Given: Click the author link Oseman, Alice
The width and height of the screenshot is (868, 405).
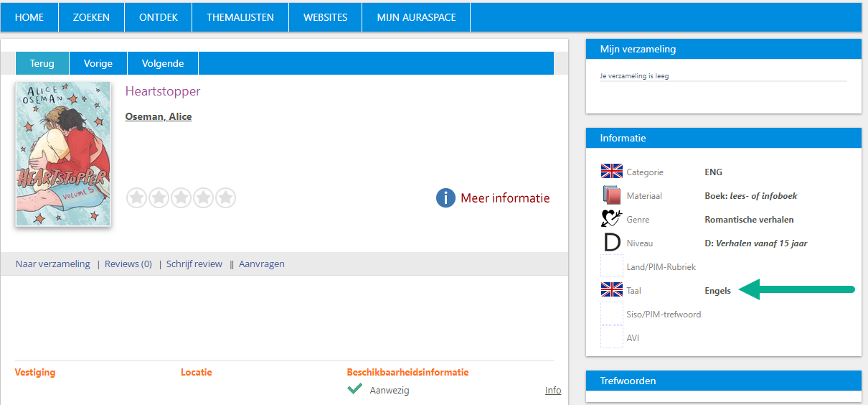Looking at the screenshot, I should 159,116.
